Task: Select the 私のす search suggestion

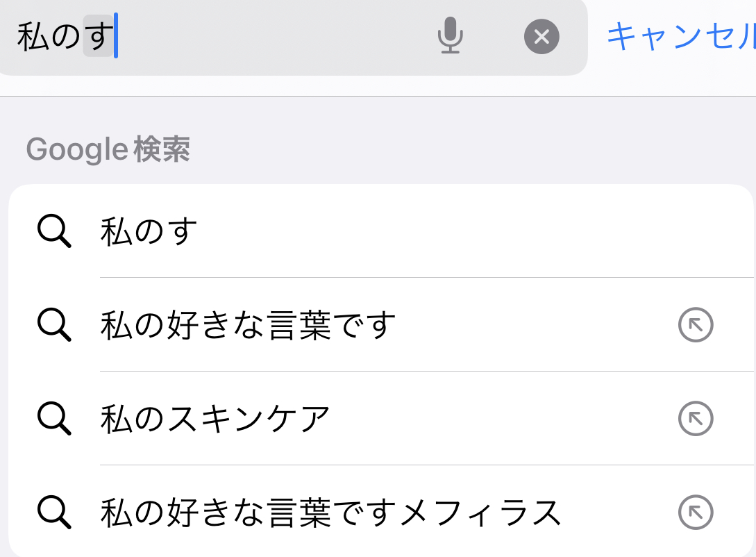Action: 149,231
